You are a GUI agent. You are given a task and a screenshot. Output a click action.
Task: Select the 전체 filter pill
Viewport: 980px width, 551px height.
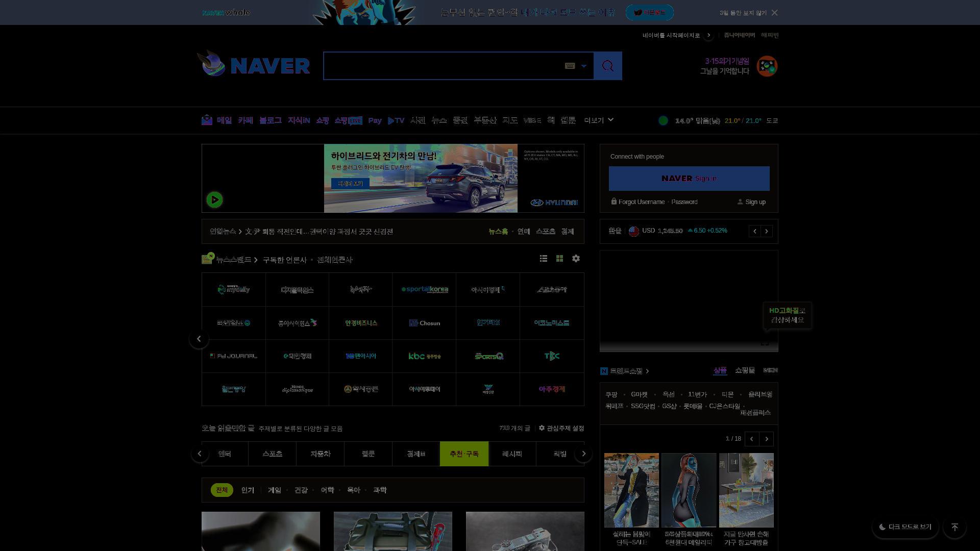pyautogui.click(x=222, y=490)
